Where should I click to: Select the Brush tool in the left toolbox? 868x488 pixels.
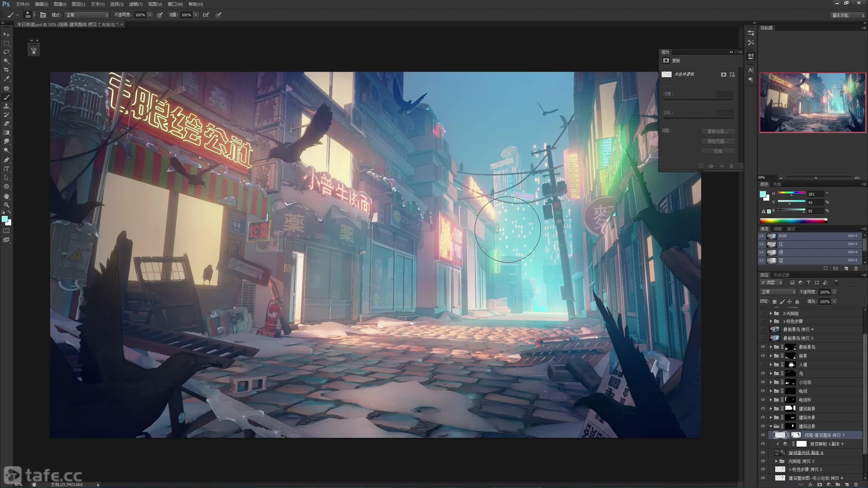pyautogui.click(x=6, y=98)
